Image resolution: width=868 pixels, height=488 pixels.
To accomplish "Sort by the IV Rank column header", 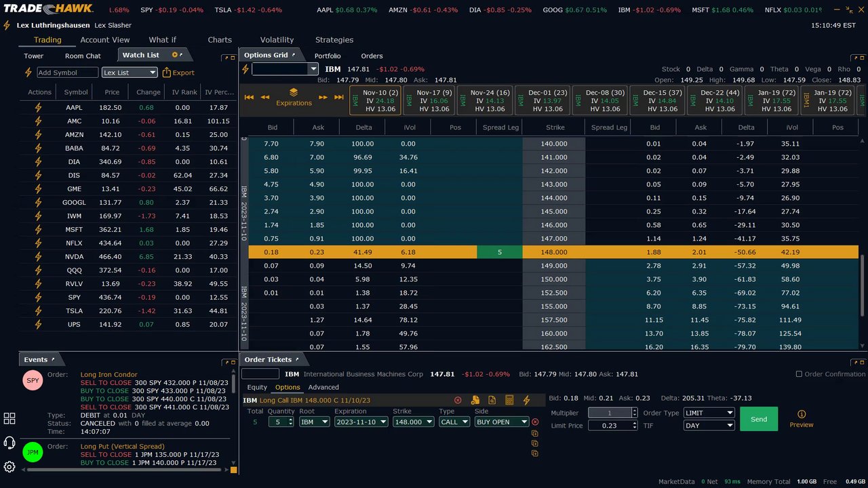I will point(184,92).
